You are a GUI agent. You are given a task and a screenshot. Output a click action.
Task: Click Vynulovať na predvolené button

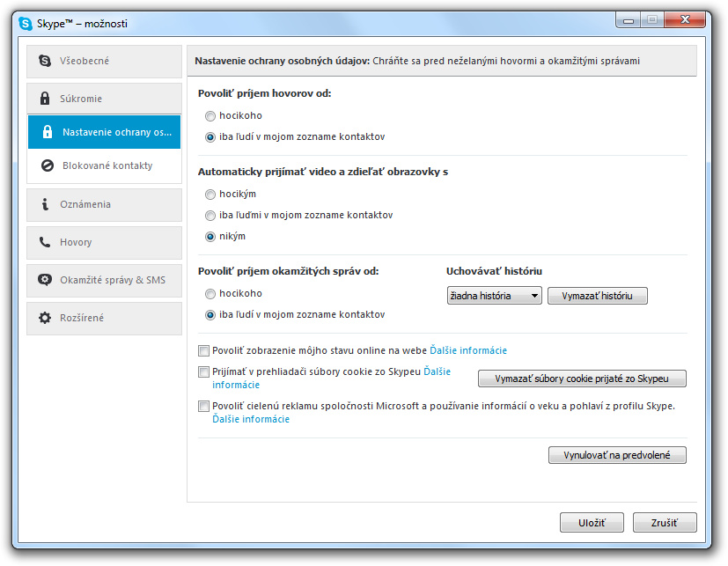click(617, 455)
